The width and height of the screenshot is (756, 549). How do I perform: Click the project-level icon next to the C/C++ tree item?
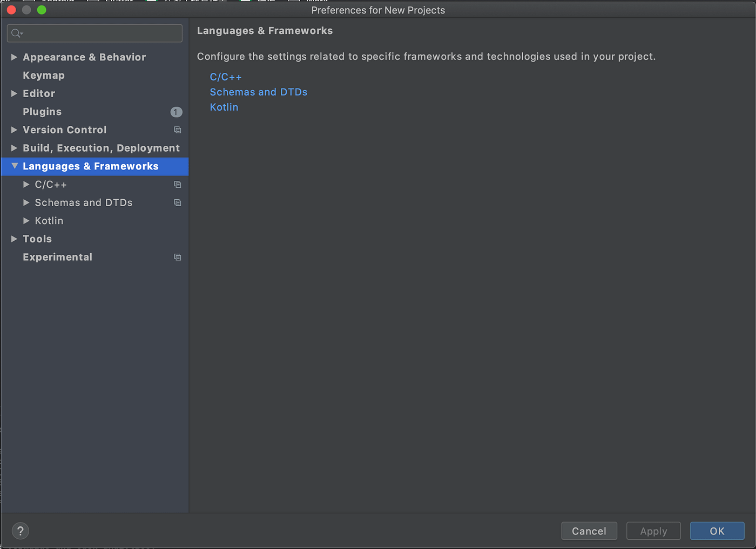coord(177,185)
